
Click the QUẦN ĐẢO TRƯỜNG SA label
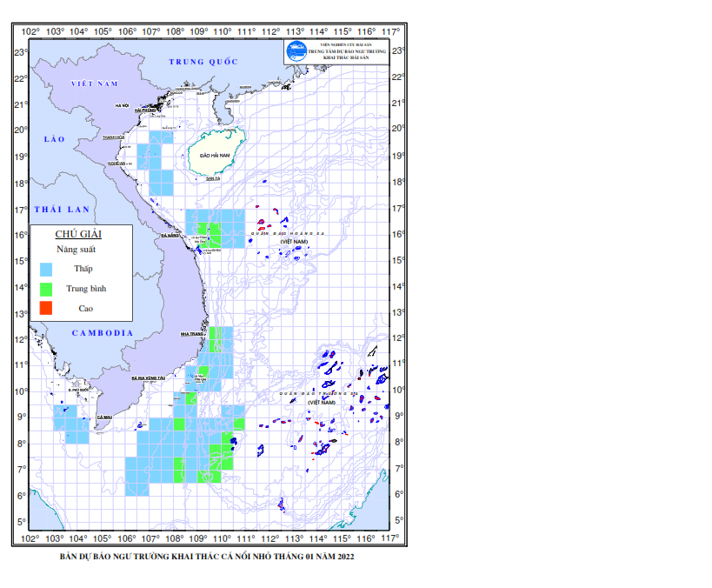click(319, 393)
